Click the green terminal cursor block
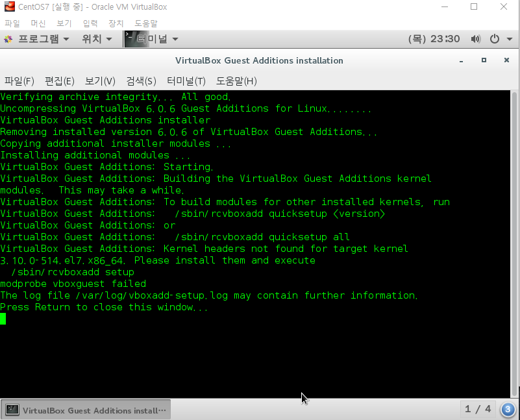Viewport: 520px width, 420px height. pyautogui.click(x=3, y=319)
